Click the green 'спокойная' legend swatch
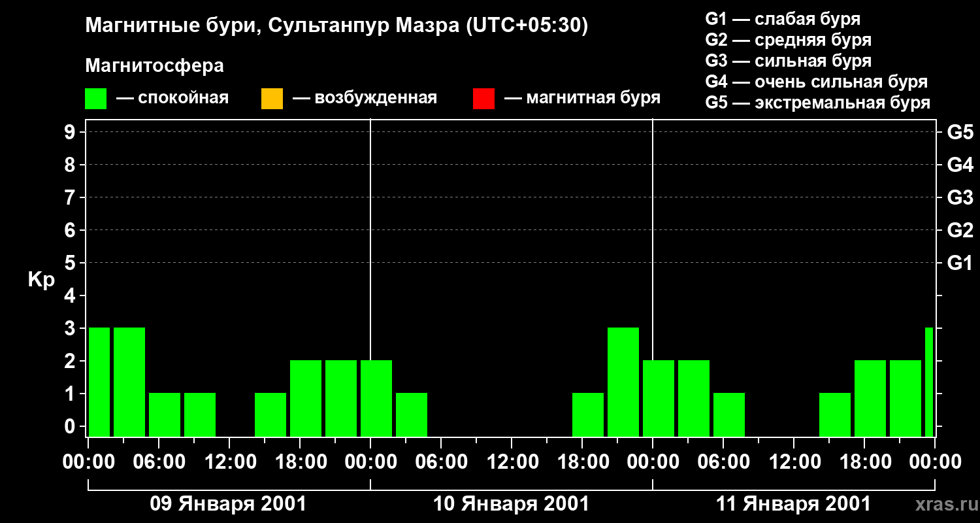 pyautogui.click(x=95, y=99)
